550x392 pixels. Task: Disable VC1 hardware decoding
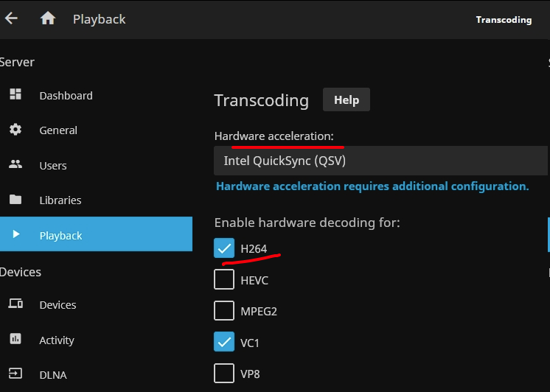224,342
